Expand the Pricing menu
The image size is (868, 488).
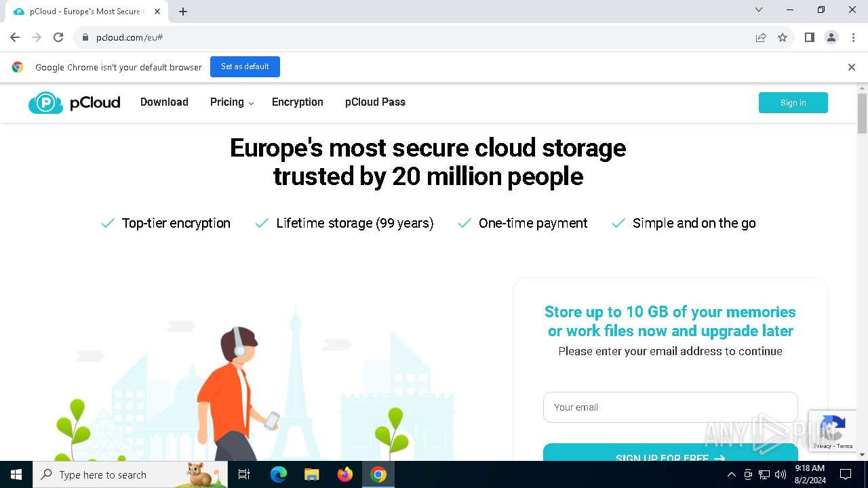232,102
